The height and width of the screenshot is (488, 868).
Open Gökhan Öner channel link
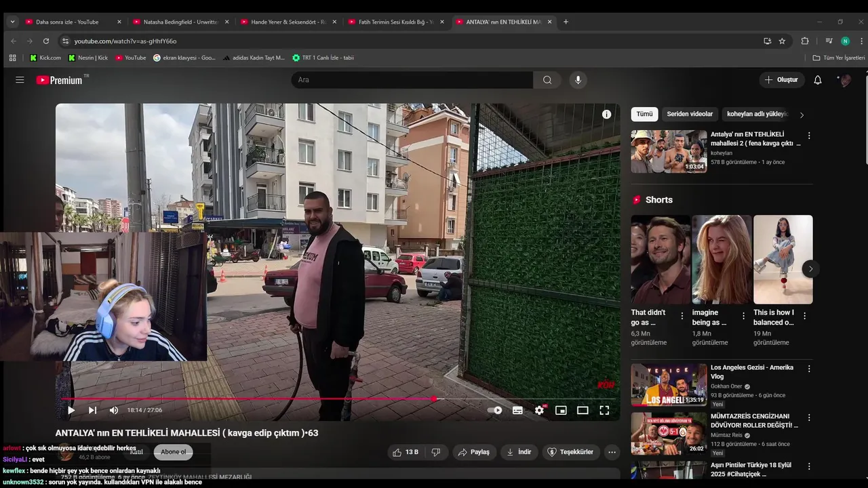(726, 386)
